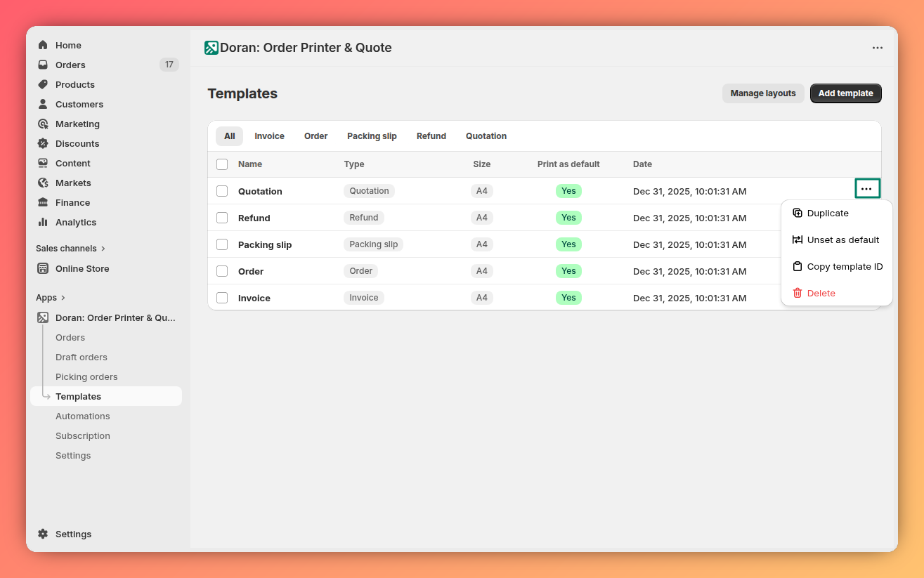Toggle the select-all checkbox in table header
This screenshot has height=578, width=924.
222,164
